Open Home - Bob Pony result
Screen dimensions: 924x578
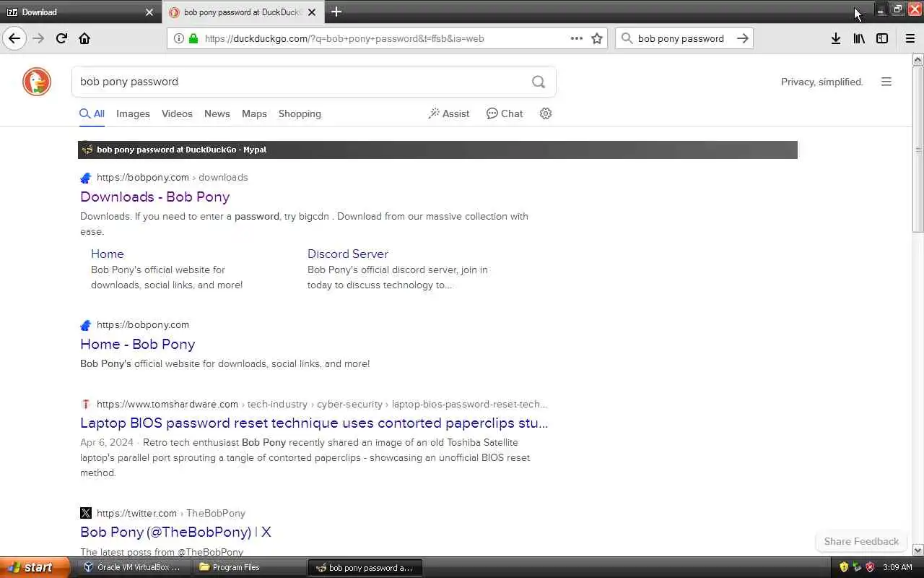pos(138,344)
